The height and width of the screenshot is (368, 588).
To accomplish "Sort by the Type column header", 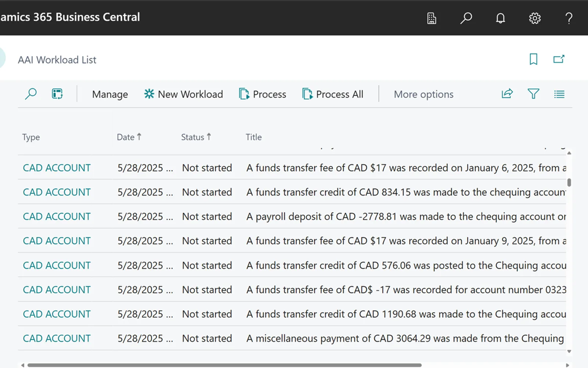I will point(31,137).
